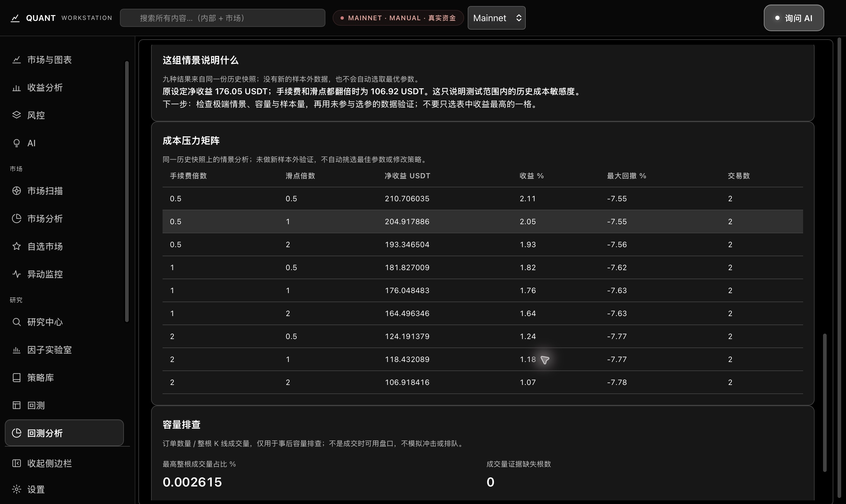This screenshot has height=504, width=846.
Task: Click net profit value 106.918416
Action: [x=407, y=383]
